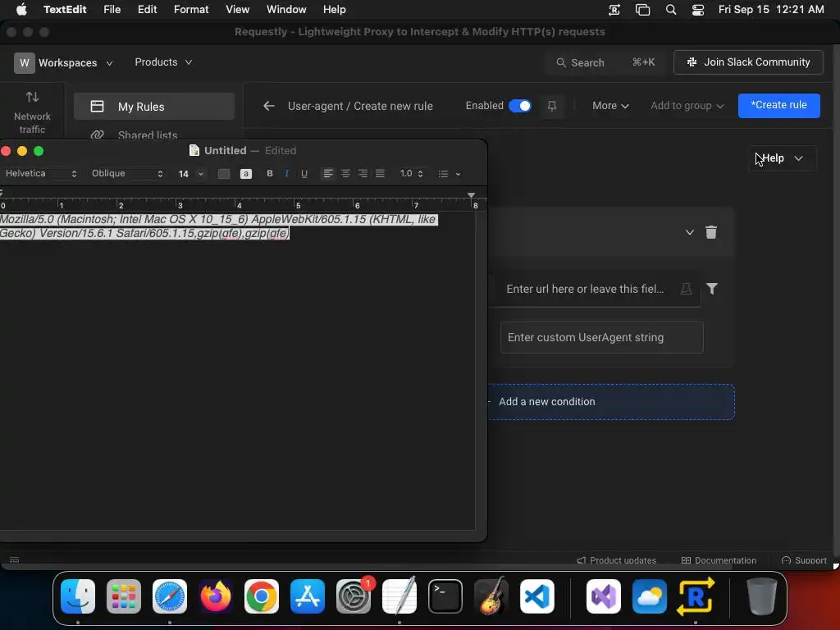The width and height of the screenshot is (840, 630).
Task: Open Documentation link in footer
Action: point(719,560)
